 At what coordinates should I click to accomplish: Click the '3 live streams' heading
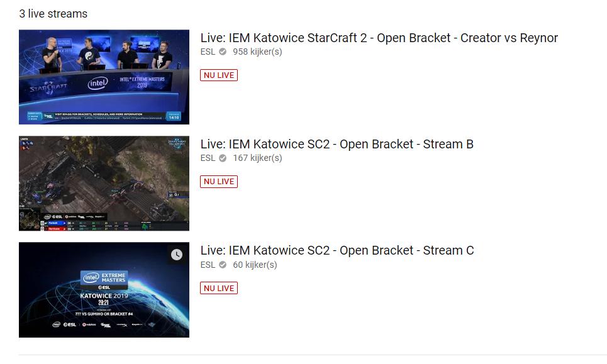[53, 14]
